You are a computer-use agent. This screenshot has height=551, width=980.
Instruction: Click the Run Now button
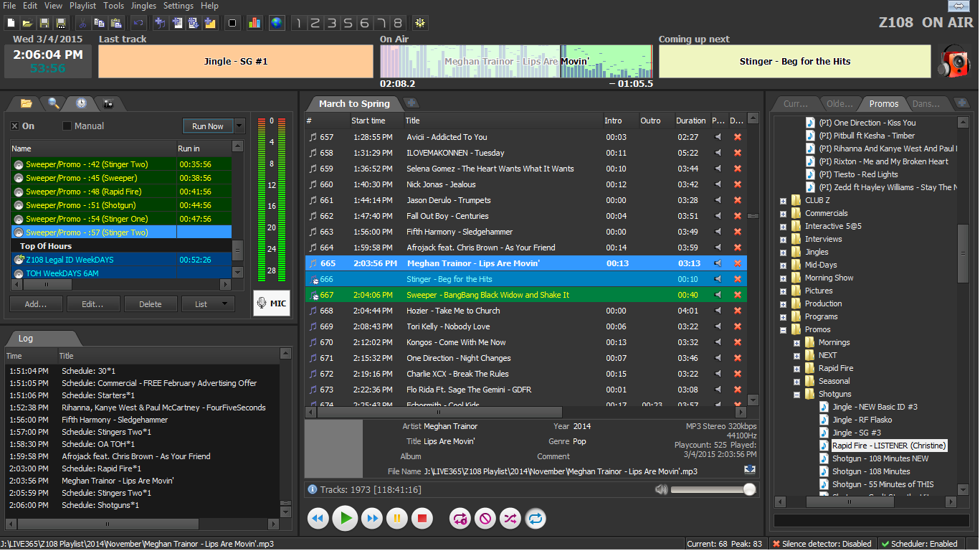(208, 126)
